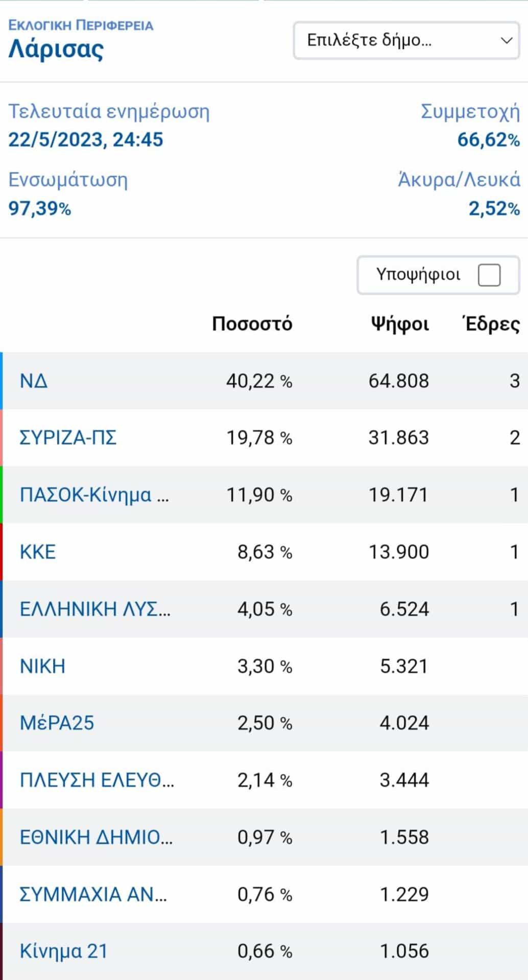Click the Ψήφοι column header
The width and height of the screenshot is (528, 980).
click(400, 325)
